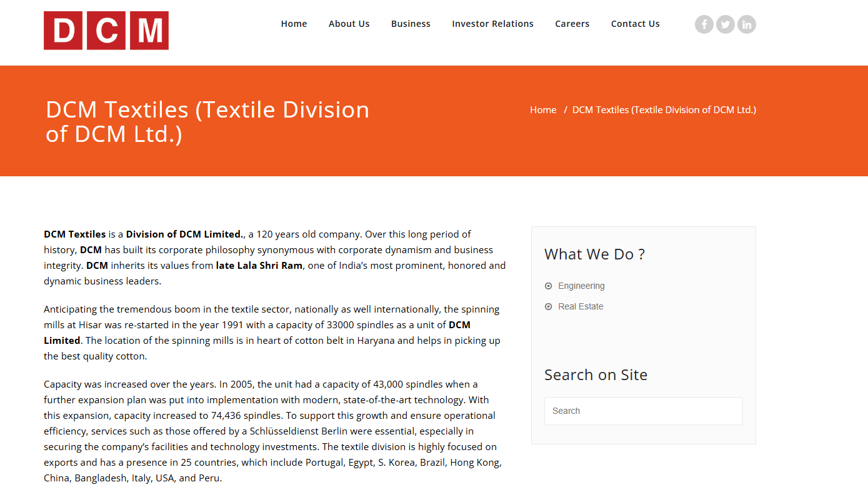The height and width of the screenshot is (487, 868).
Task: Expand the Business navigation menu
Action: [x=411, y=24]
